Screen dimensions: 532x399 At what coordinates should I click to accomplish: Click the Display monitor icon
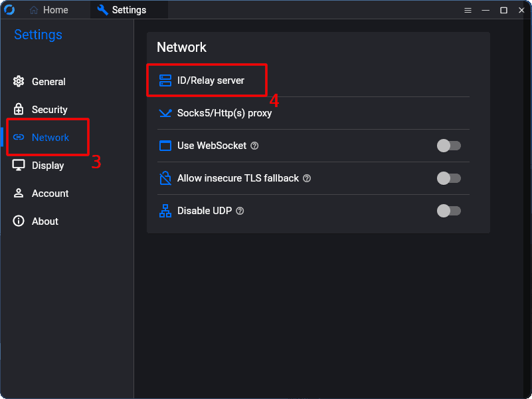click(19, 166)
